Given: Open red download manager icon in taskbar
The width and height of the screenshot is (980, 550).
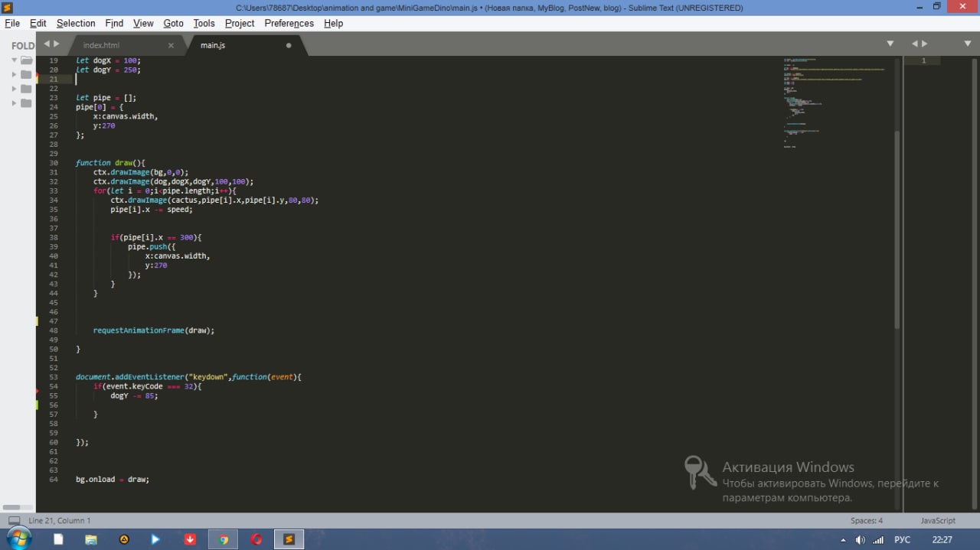Looking at the screenshot, I should coord(191,539).
